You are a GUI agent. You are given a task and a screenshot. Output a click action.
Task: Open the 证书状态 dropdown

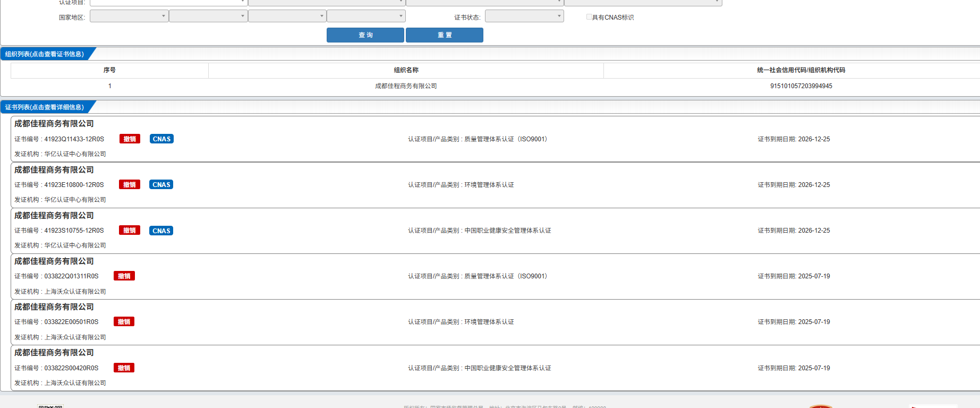pos(524,16)
